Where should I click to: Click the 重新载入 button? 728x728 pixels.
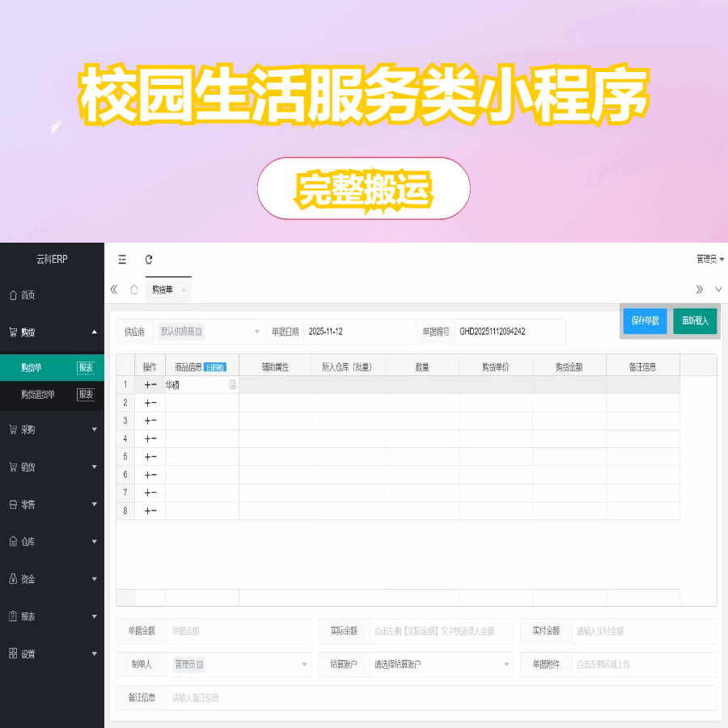click(x=695, y=321)
